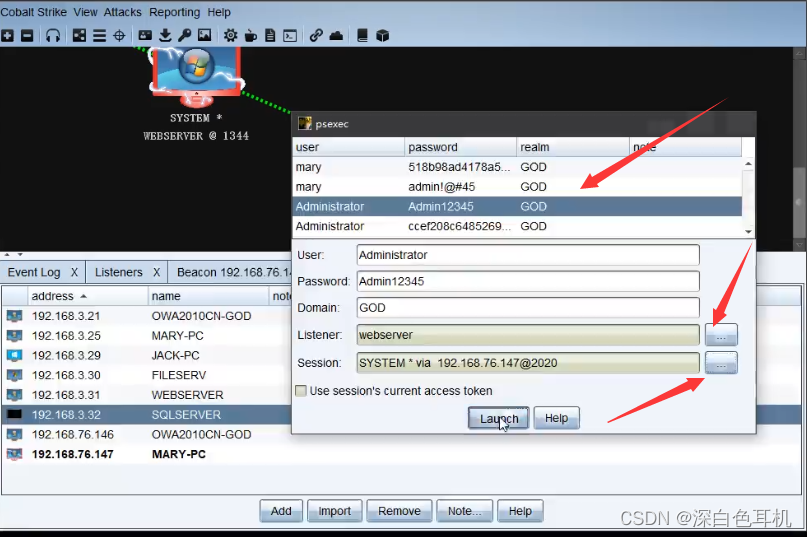Open the Attacks menu

tap(122, 12)
